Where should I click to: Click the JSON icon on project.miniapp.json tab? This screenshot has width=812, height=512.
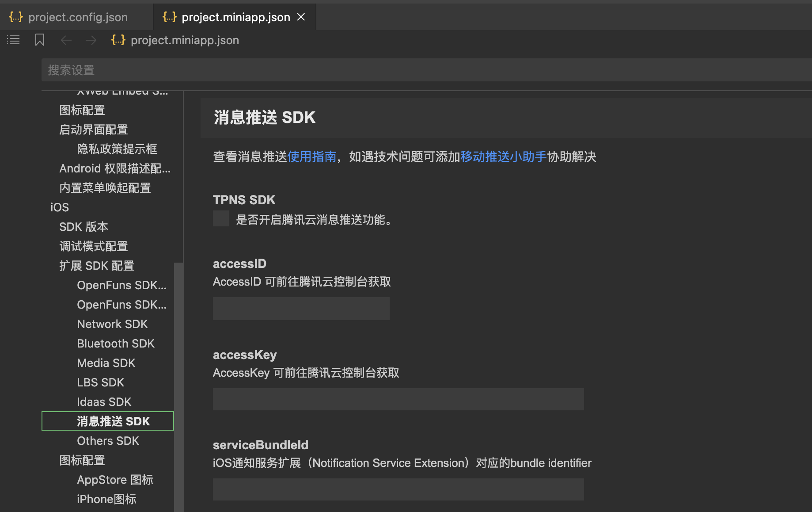click(168, 17)
